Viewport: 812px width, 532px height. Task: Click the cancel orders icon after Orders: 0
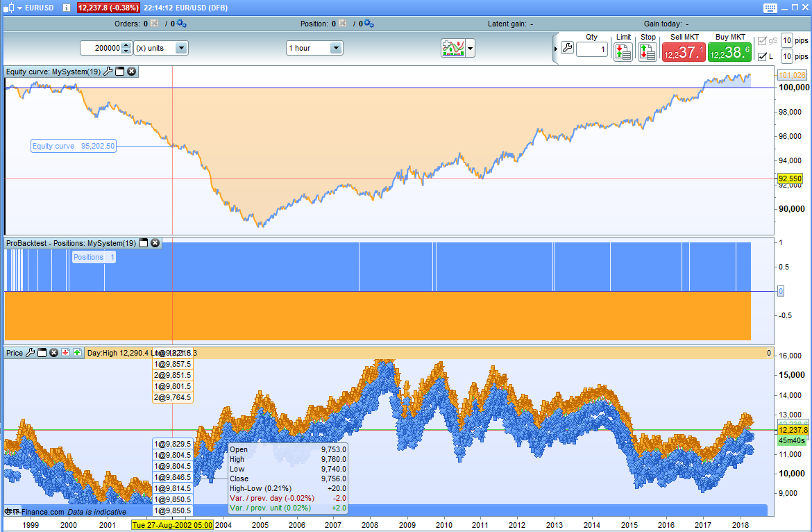pyautogui.click(x=154, y=24)
